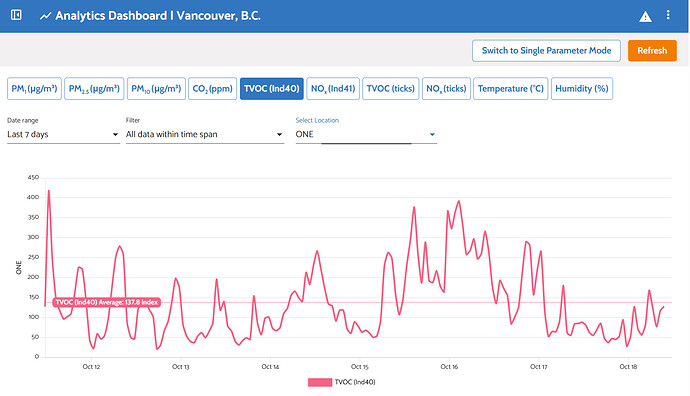This screenshot has height=396, width=690.
Task: Click the Oct 18 axis label
Action: pyautogui.click(x=628, y=367)
